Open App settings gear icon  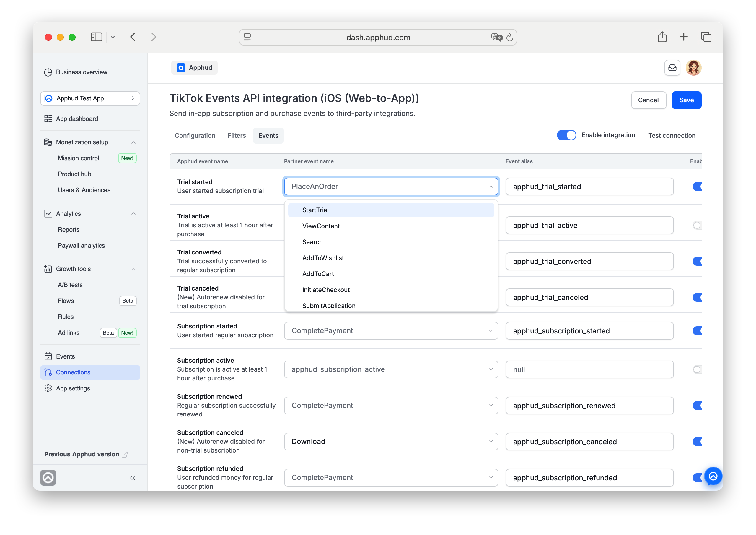48,388
